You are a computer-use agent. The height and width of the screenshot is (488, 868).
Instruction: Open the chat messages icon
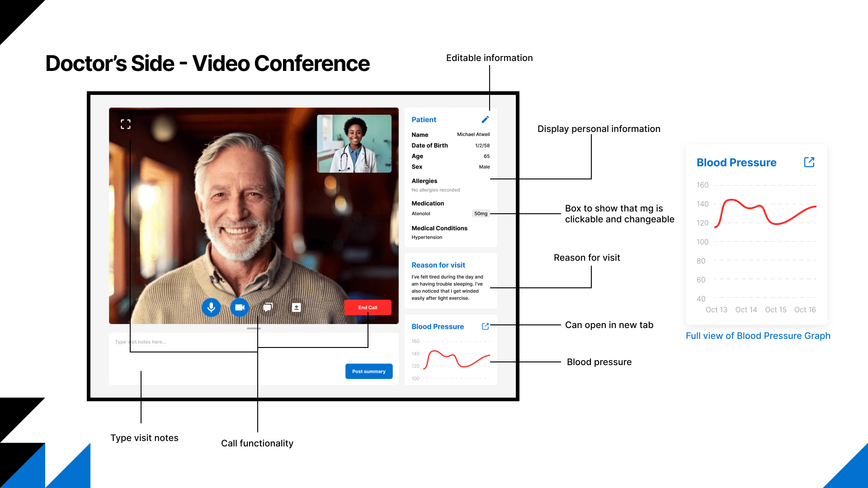coord(268,308)
